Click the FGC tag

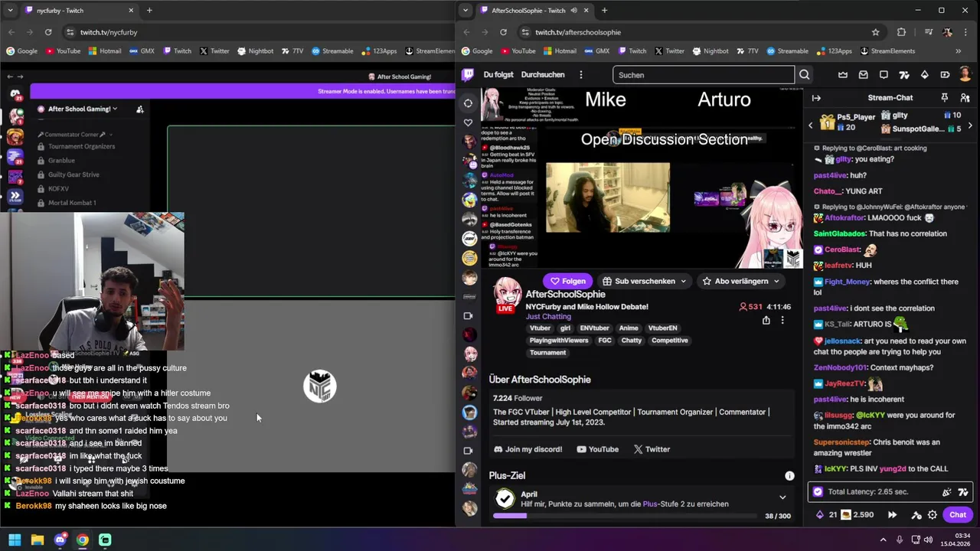click(x=605, y=341)
